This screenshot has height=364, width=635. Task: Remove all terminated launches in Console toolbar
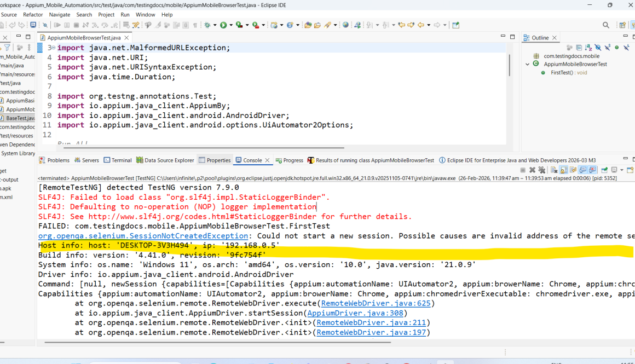541,170
